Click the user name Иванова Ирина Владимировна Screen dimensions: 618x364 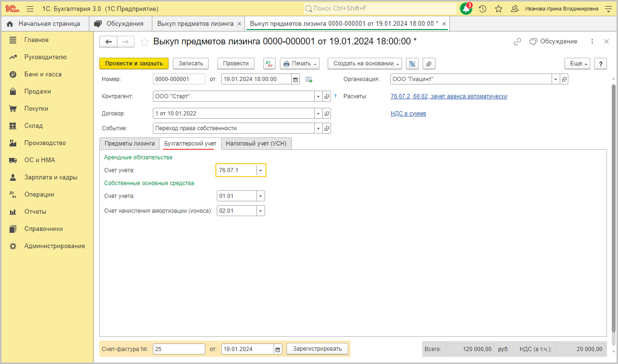pos(561,9)
